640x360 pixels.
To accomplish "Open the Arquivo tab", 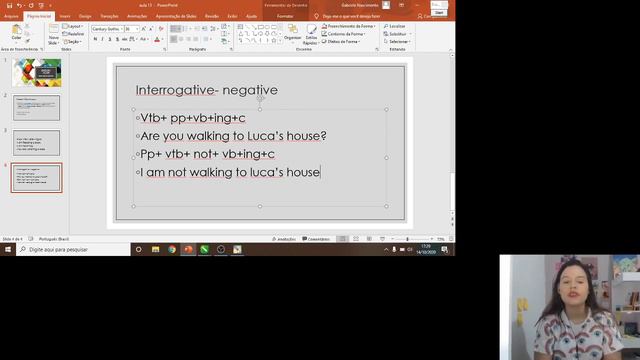I will coord(11,16).
